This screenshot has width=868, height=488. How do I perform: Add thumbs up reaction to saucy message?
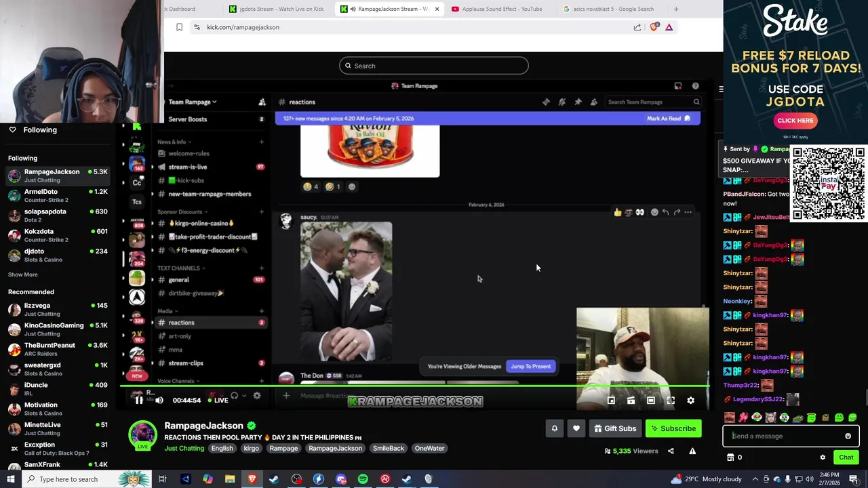(x=617, y=212)
